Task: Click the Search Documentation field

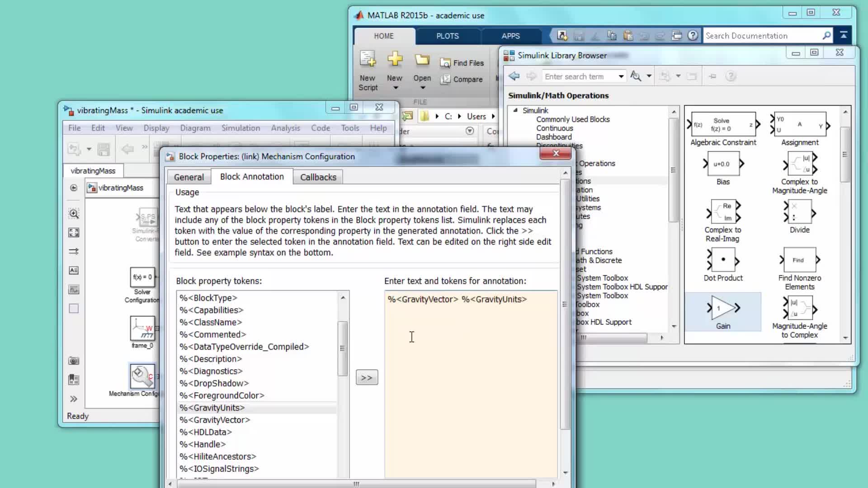Action: coord(762,36)
